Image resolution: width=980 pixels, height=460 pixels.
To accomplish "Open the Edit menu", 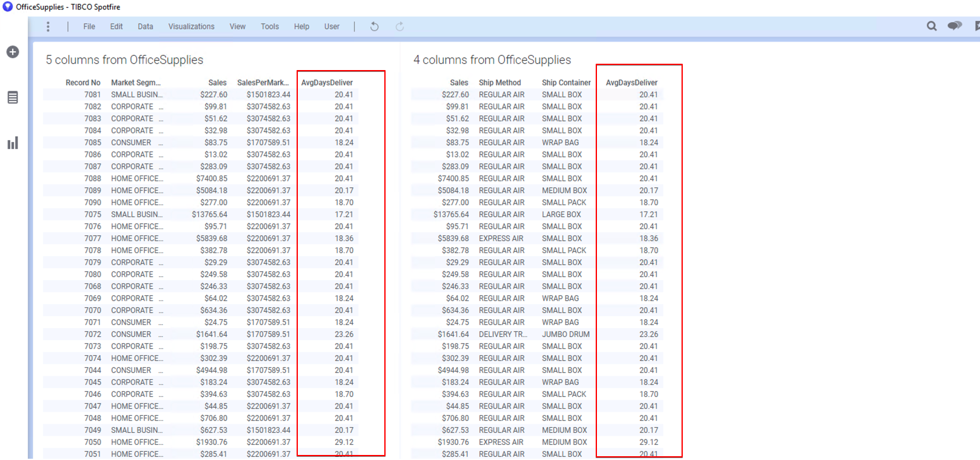I will click(116, 27).
